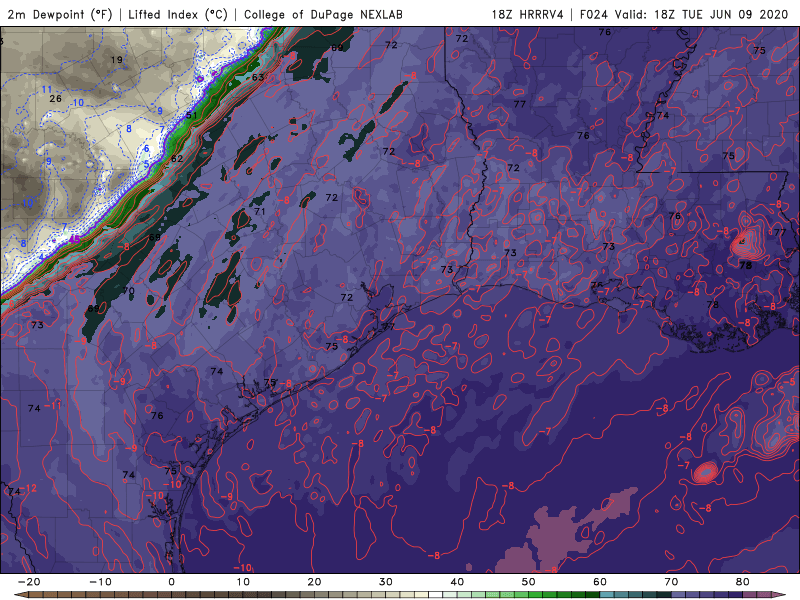This screenshot has width=800, height=600.
Task: Click the 20 label on the color scale
Action: pos(314,582)
